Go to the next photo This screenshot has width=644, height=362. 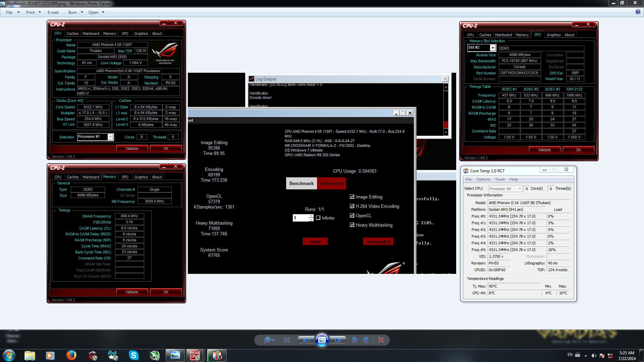point(338,340)
